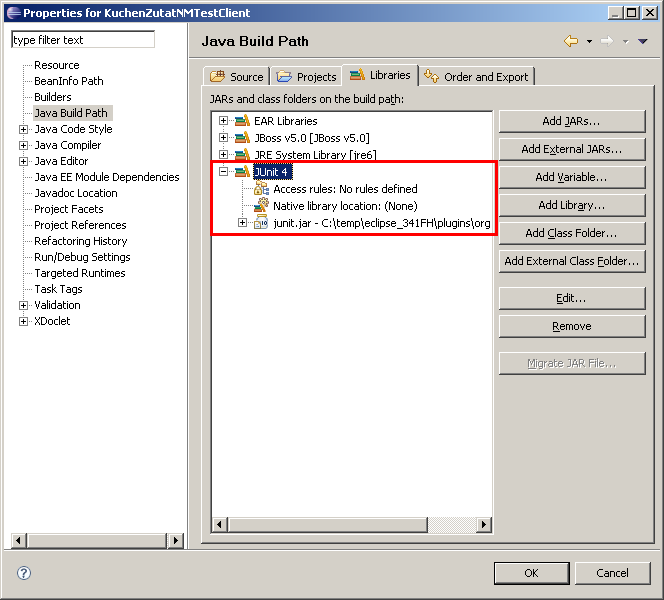Select the Libraries tab

[380, 75]
